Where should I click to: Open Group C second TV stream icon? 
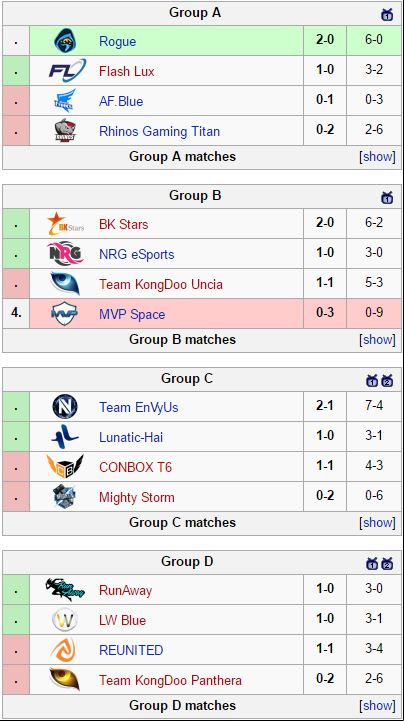click(387, 380)
